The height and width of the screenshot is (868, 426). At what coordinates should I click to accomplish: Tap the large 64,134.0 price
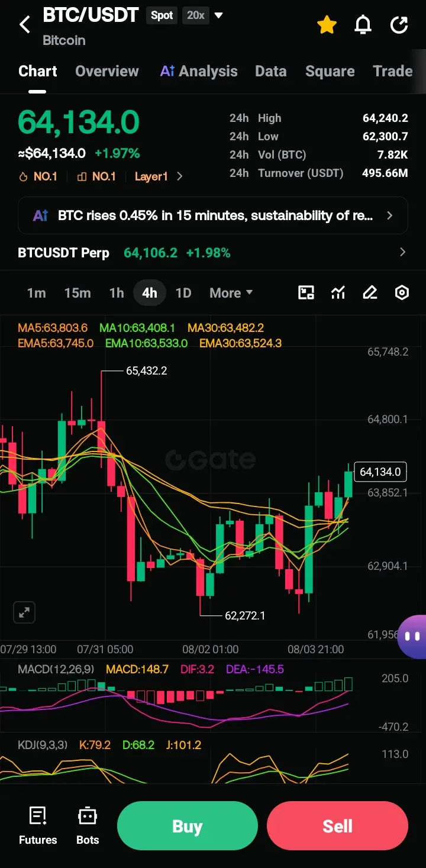click(79, 122)
